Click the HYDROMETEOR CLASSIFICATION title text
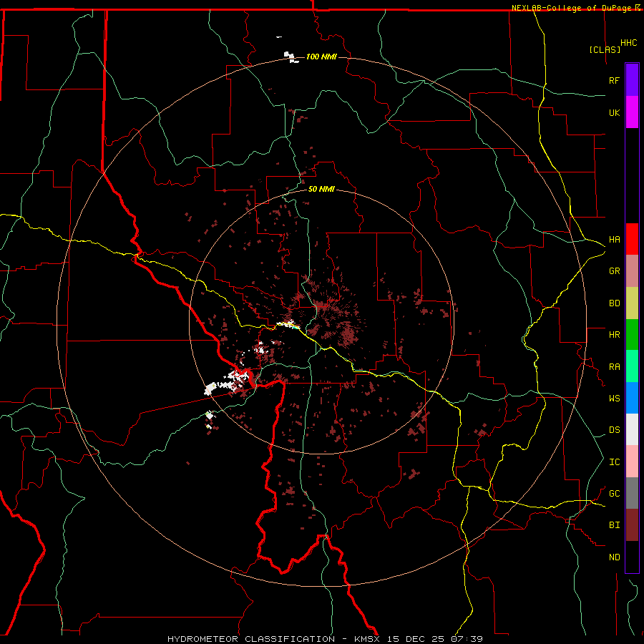The width and height of the screenshot is (644, 644). 251,639
